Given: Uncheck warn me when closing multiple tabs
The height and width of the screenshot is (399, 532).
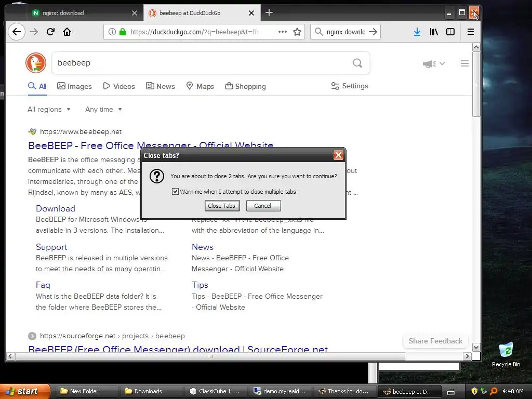Looking at the screenshot, I should (175, 192).
